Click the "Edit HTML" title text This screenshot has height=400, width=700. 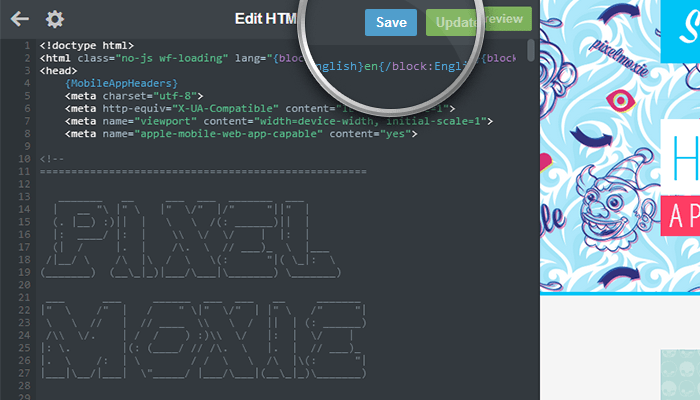(x=266, y=19)
